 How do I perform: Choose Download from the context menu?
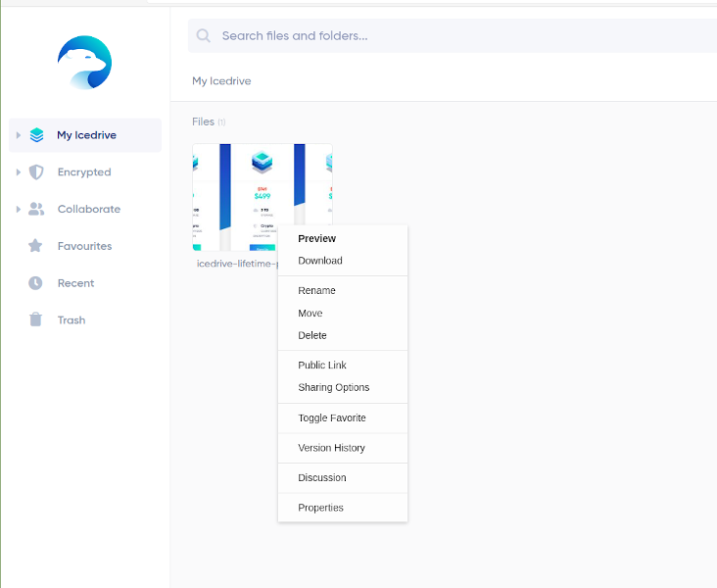(320, 261)
